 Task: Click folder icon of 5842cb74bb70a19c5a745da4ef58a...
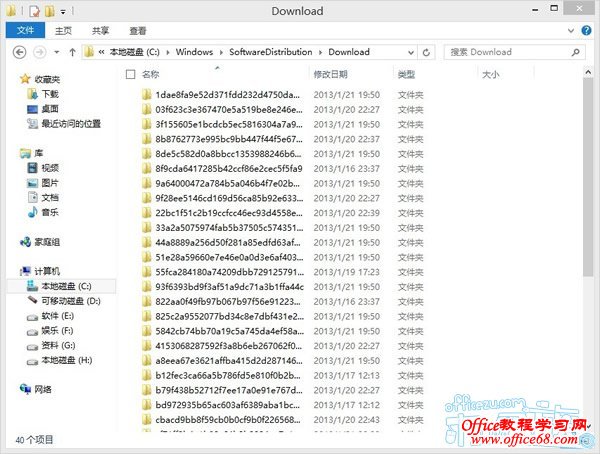tap(147, 331)
